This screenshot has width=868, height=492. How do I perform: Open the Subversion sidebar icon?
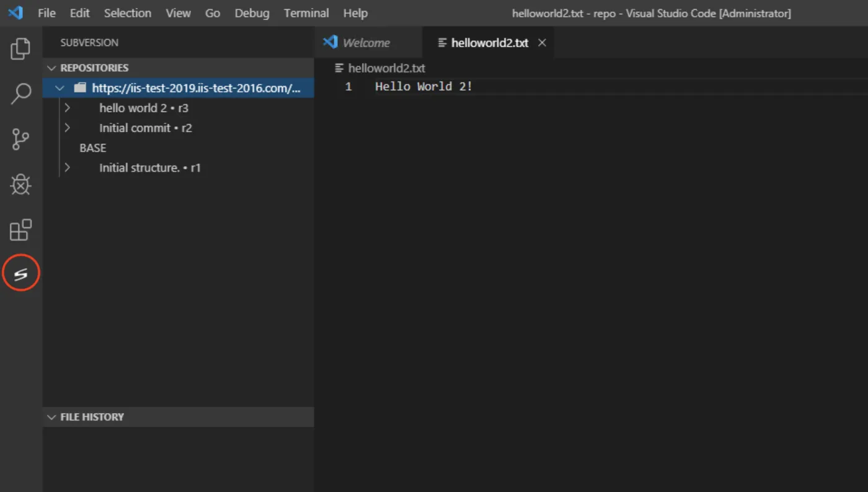[x=20, y=275]
